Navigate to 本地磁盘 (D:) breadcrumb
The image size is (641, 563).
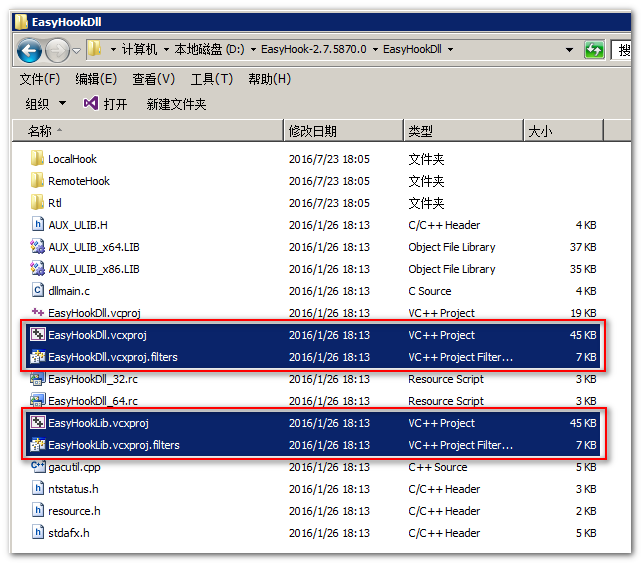click(209, 49)
